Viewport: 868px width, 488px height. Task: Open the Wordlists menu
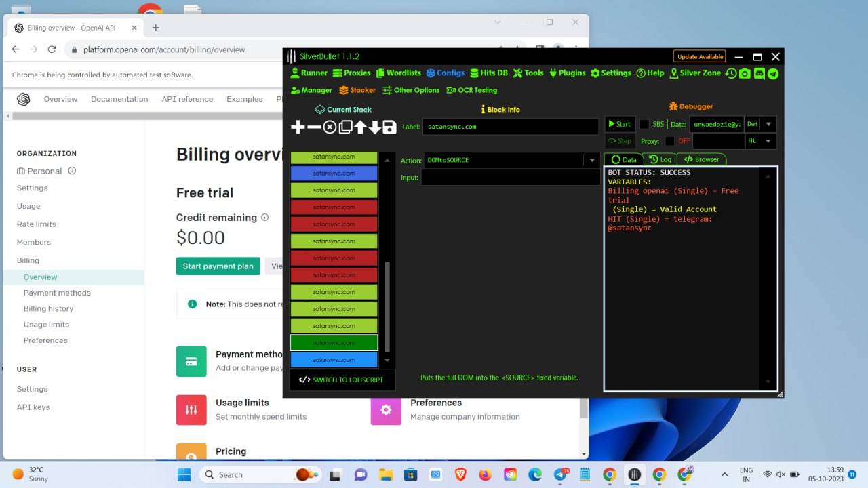[398, 73]
